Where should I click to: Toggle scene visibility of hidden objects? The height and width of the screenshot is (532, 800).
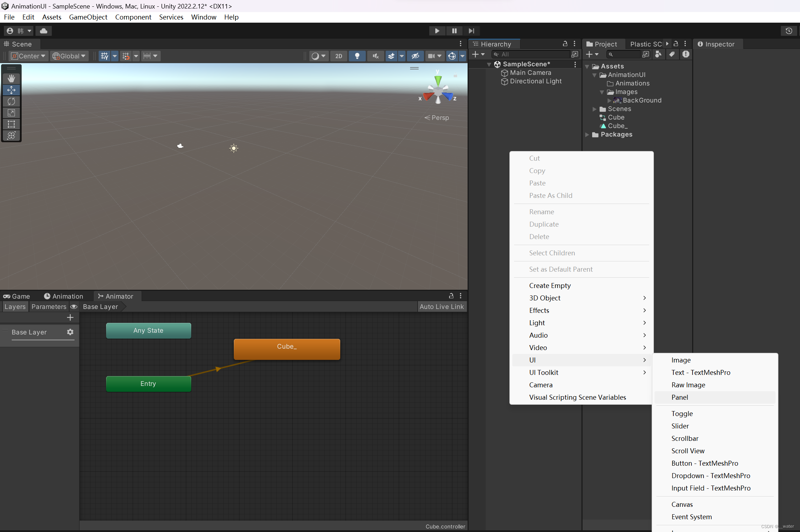point(415,56)
